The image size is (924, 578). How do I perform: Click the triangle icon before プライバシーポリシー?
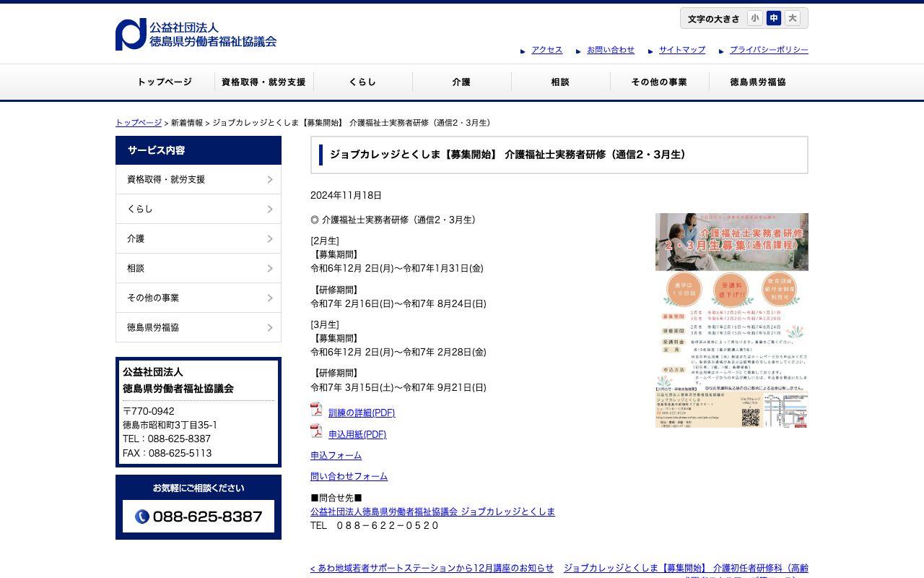click(x=722, y=51)
